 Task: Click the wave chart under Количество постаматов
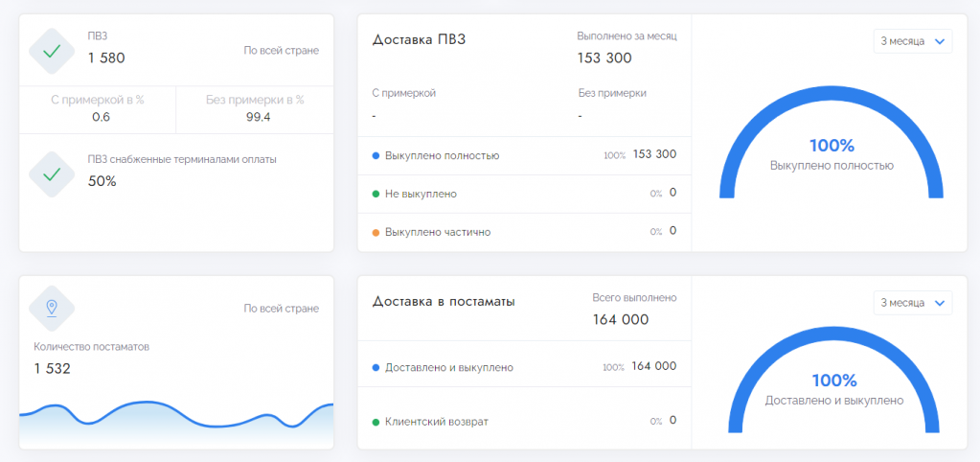pyautogui.click(x=176, y=422)
